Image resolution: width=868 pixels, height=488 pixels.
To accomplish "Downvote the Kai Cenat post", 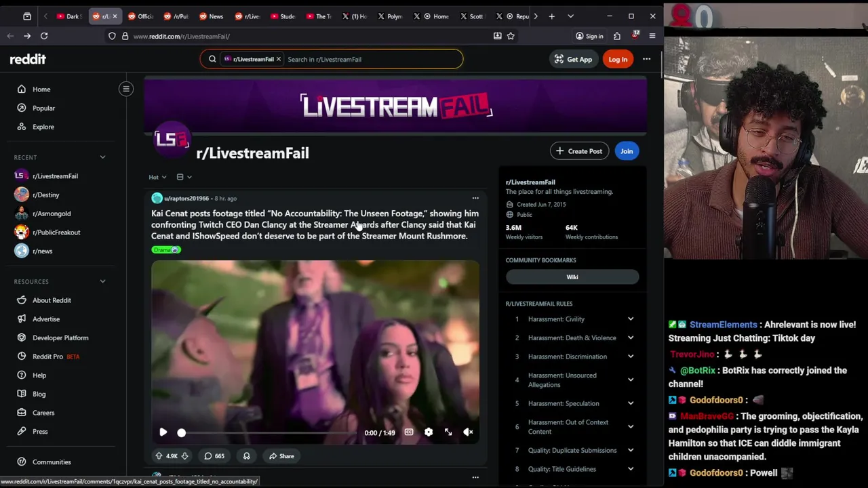I will [184, 456].
